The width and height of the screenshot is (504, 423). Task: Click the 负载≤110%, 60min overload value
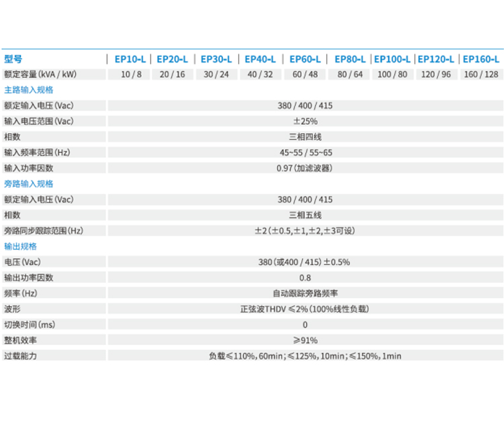[x=305, y=356]
